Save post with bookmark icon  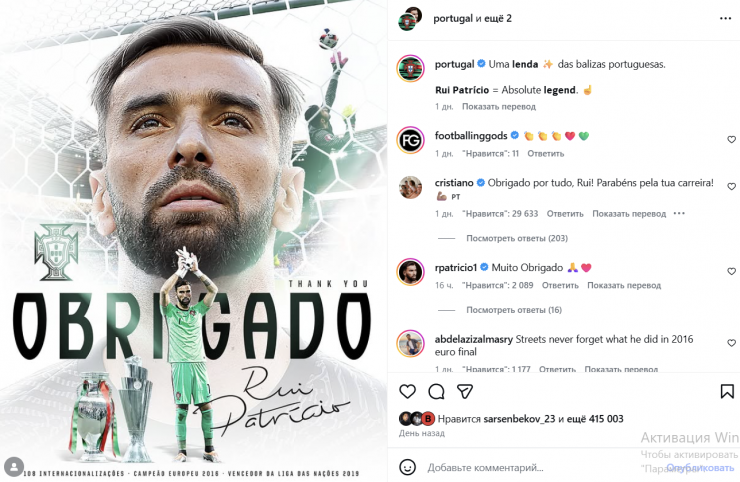[x=727, y=391]
